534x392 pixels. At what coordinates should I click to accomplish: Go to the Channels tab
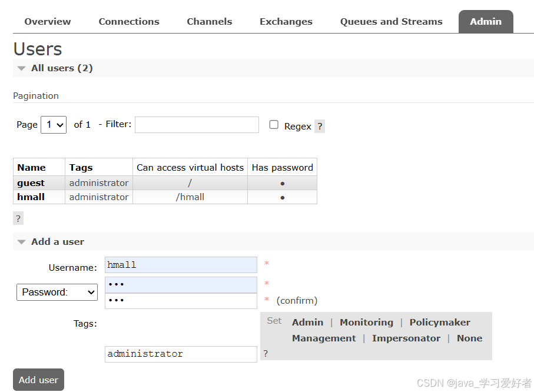click(210, 21)
